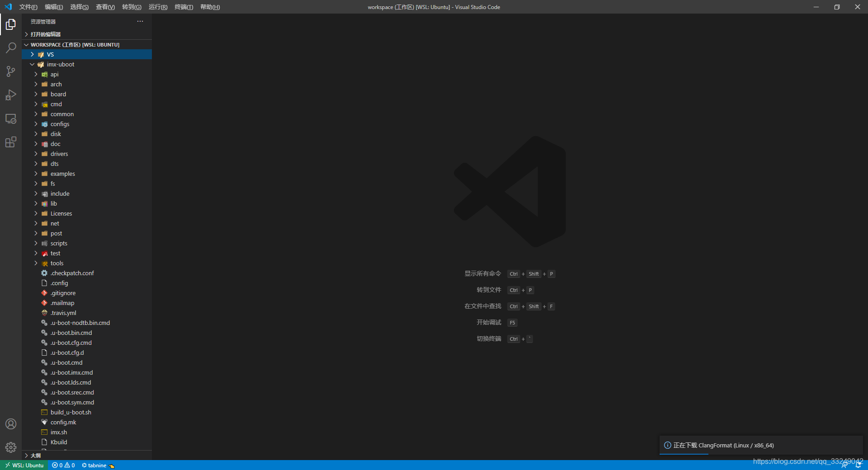Click the ClangFormat download notification
Image resolution: width=868 pixels, height=470 pixels.
coord(761,445)
